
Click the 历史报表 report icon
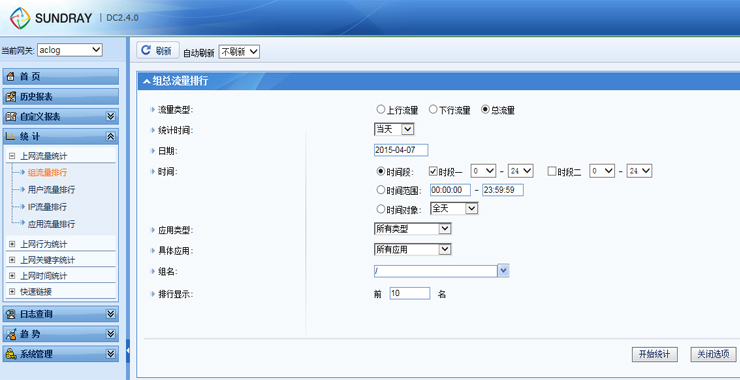(10, 97)
